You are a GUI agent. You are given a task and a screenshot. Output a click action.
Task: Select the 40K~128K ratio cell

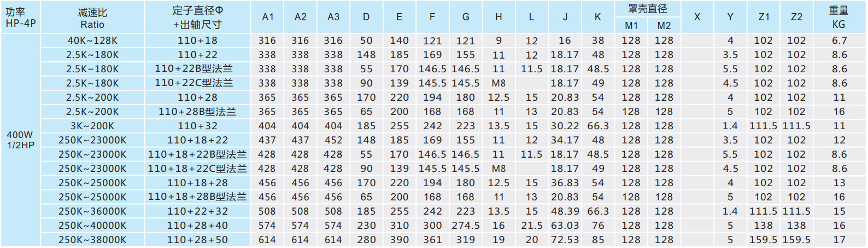(x=92, y=41)
